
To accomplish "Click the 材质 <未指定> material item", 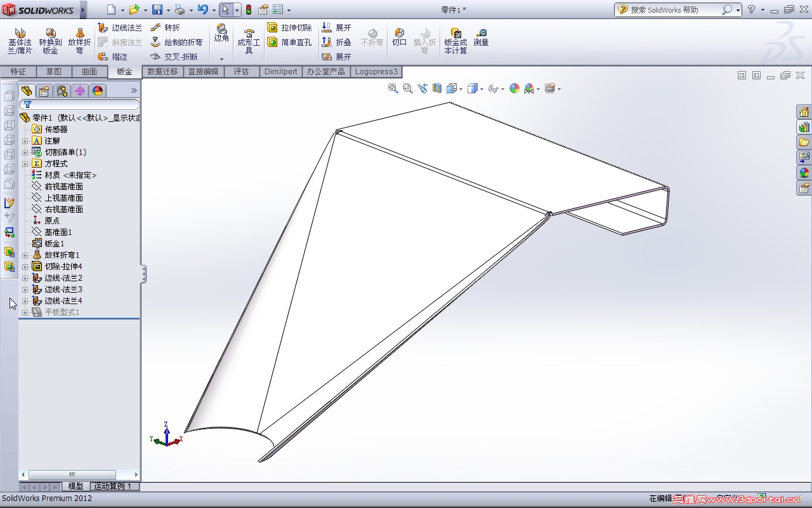I will (64, 175).
